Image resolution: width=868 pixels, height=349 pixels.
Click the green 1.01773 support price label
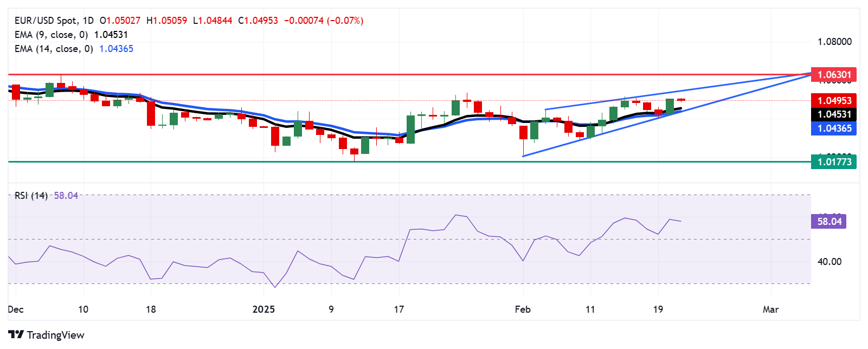click(x=834, y=161)
